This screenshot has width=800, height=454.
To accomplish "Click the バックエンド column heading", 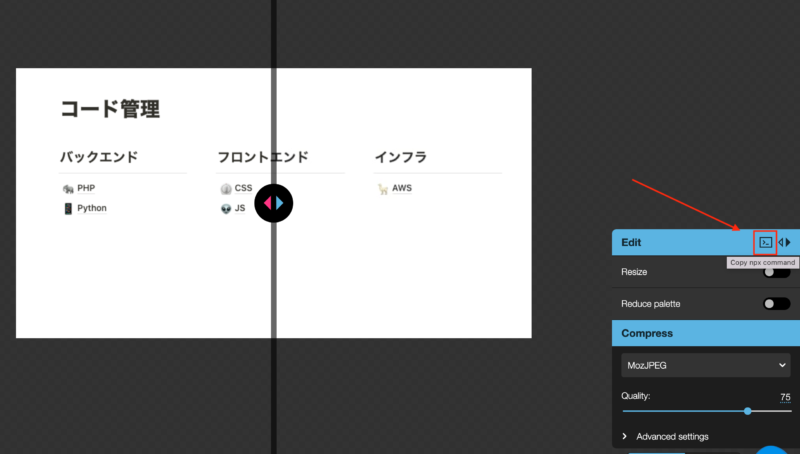I will (99, 157).
